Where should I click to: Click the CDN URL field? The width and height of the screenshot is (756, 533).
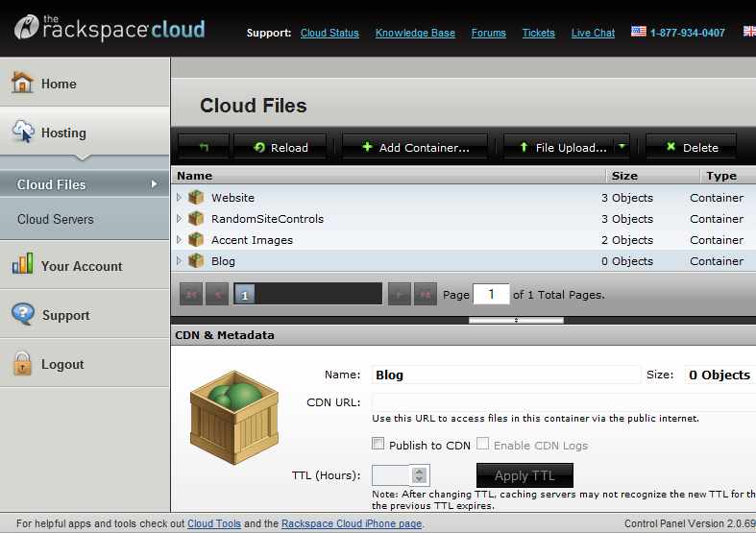pyautogui.click(x=564, y=402)
